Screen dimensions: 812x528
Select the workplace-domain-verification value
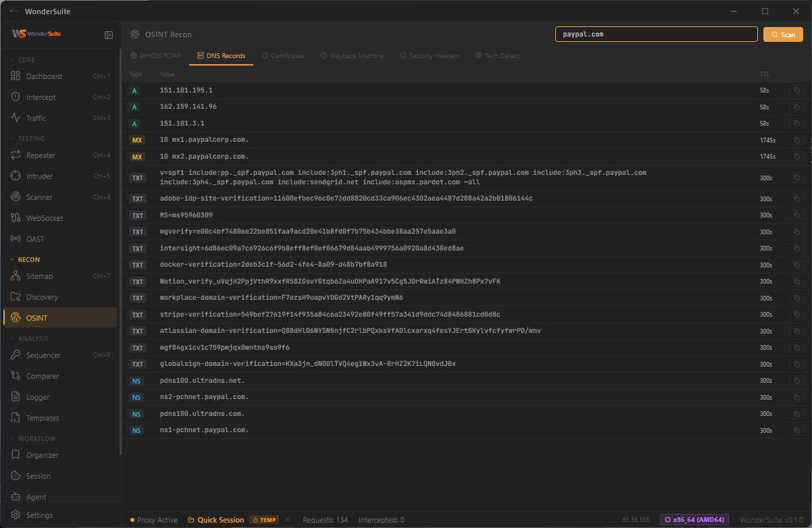pyautogui.click(x=282, y=298)
